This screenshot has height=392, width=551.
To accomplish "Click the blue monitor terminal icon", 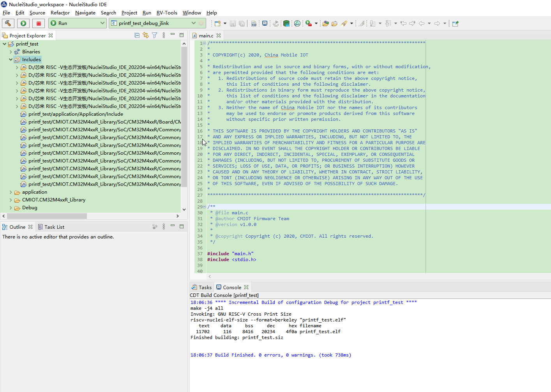I will 265,23.
